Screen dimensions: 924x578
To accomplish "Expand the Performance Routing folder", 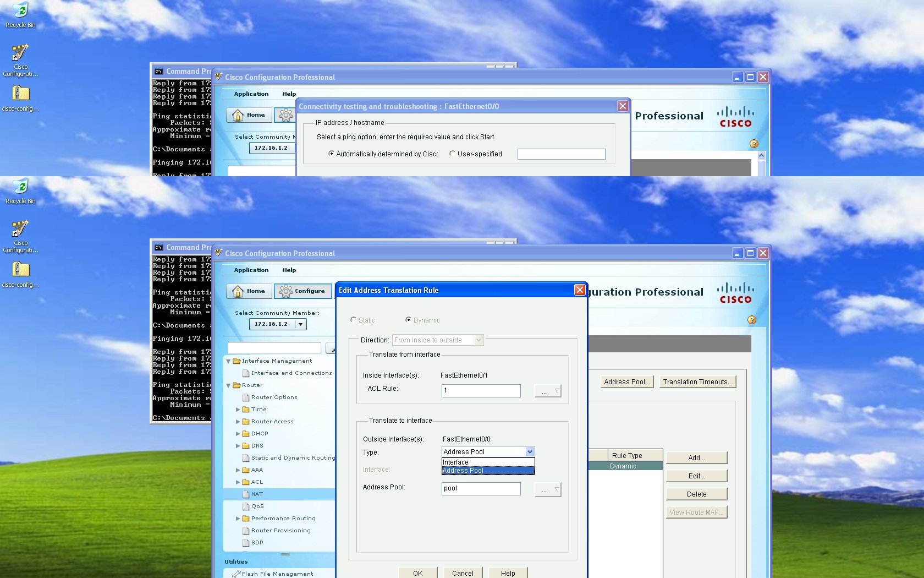I will [238, 519].
